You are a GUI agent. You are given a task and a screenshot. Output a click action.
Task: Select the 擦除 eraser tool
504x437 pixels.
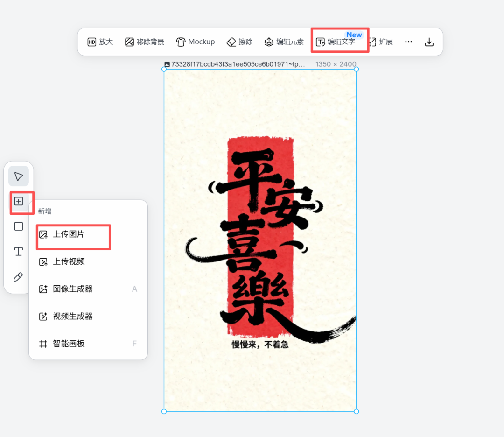(239, 42)
